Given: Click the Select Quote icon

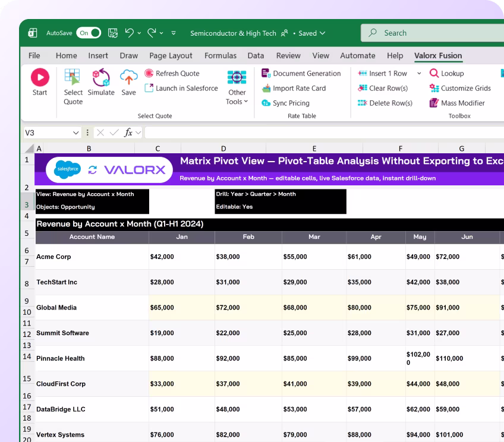Looking at the screenshot, I should pos(72,77).
